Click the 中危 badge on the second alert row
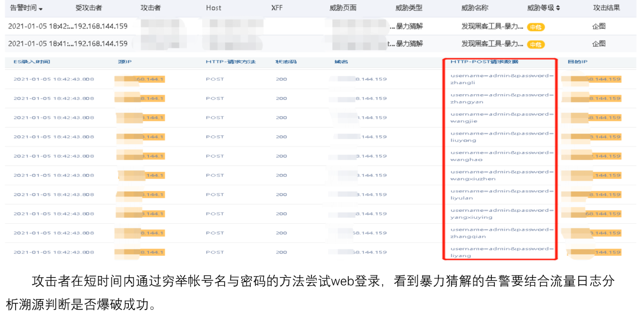The height and width of the screenshot is (316, 644). pyautogui.click(x=535, y=44)
